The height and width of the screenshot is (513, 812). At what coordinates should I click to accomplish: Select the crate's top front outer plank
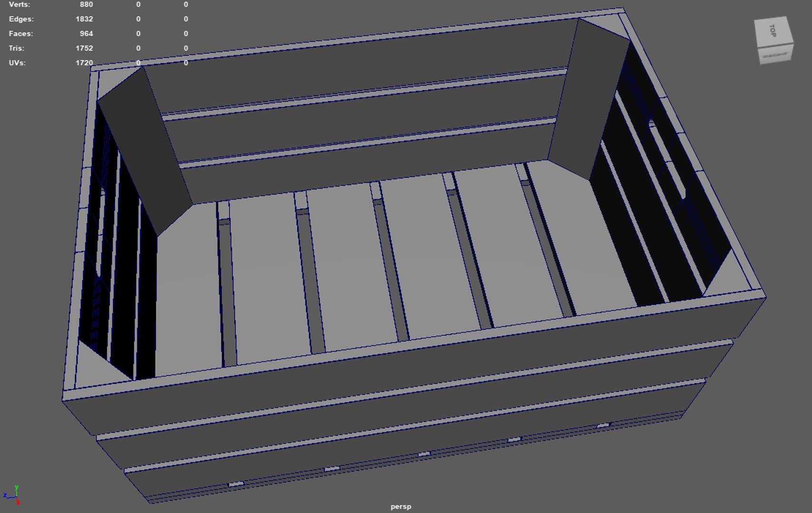[x=414, y=366]
